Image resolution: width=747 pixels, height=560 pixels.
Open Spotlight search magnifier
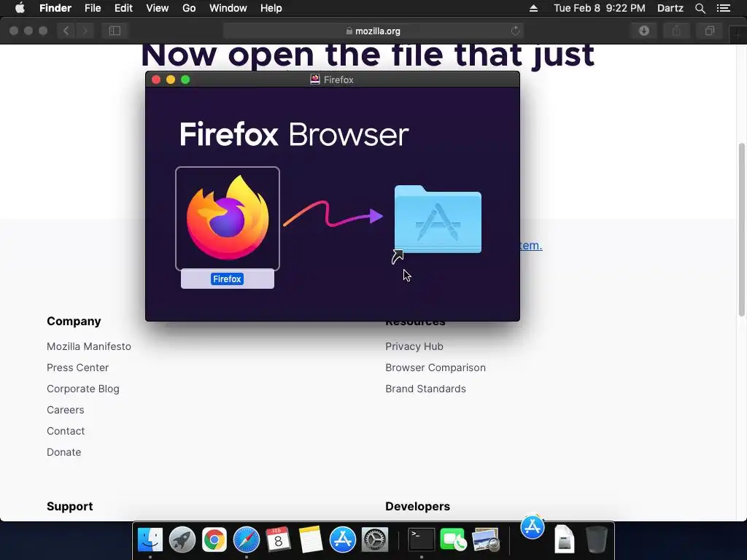tap(700, 8)
